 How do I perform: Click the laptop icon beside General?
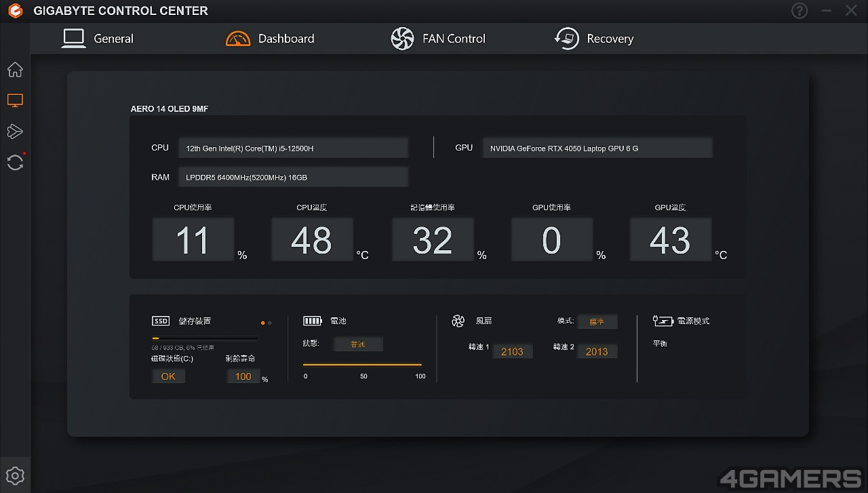click(73, 39)
